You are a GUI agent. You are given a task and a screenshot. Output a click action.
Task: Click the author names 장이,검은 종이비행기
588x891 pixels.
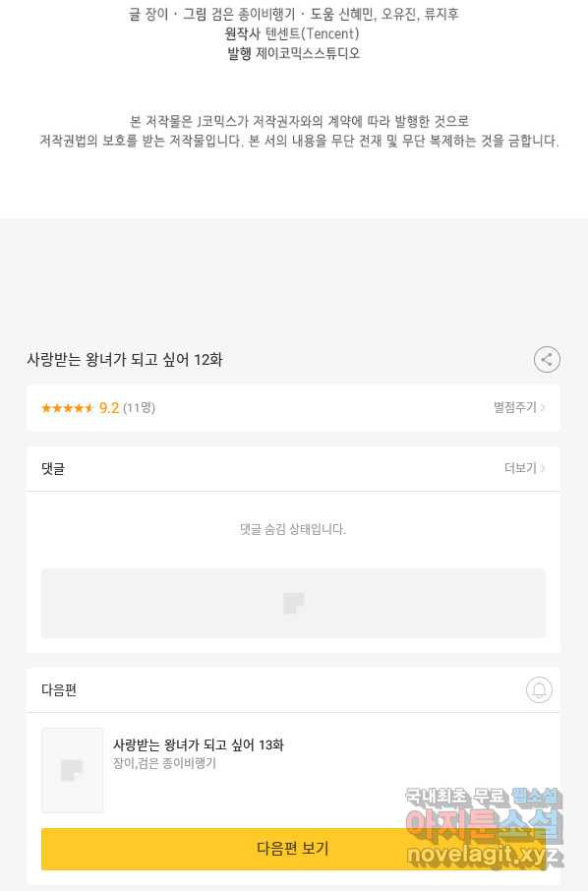164,763
